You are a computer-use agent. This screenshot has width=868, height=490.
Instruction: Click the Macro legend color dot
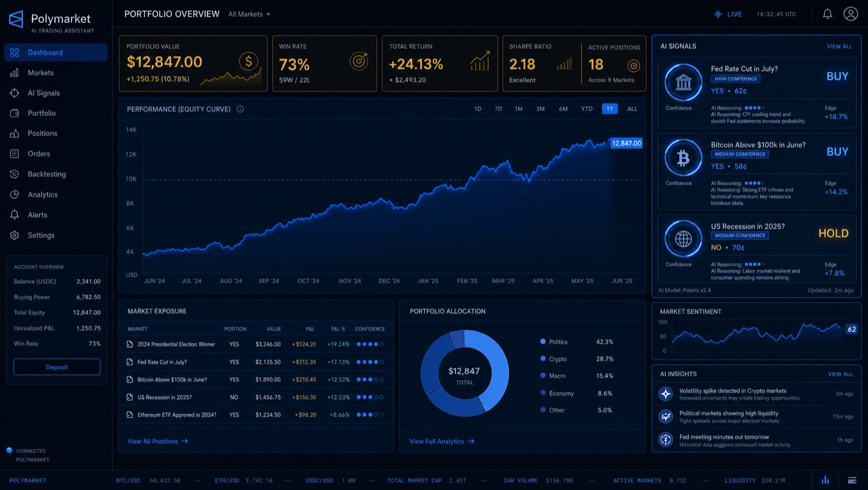tap(543, 375)
